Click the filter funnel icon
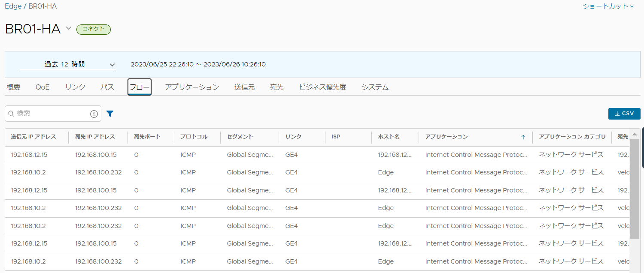This screenshot has height=273, width=644. 110,114
